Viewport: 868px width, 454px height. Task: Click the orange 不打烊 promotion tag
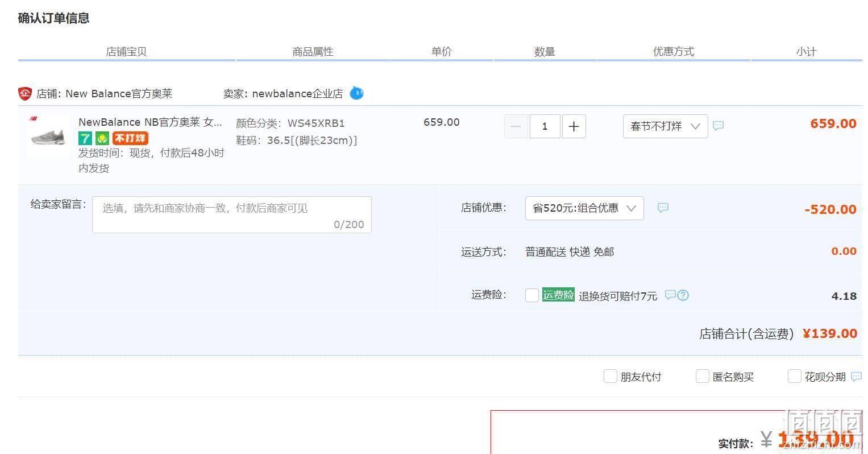[x=130, y=138]
